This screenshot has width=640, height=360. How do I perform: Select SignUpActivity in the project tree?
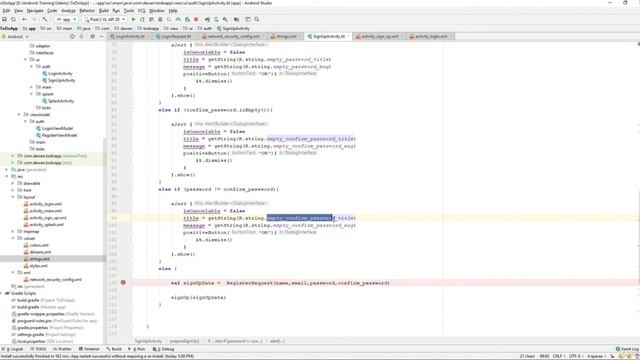[58, 80]
